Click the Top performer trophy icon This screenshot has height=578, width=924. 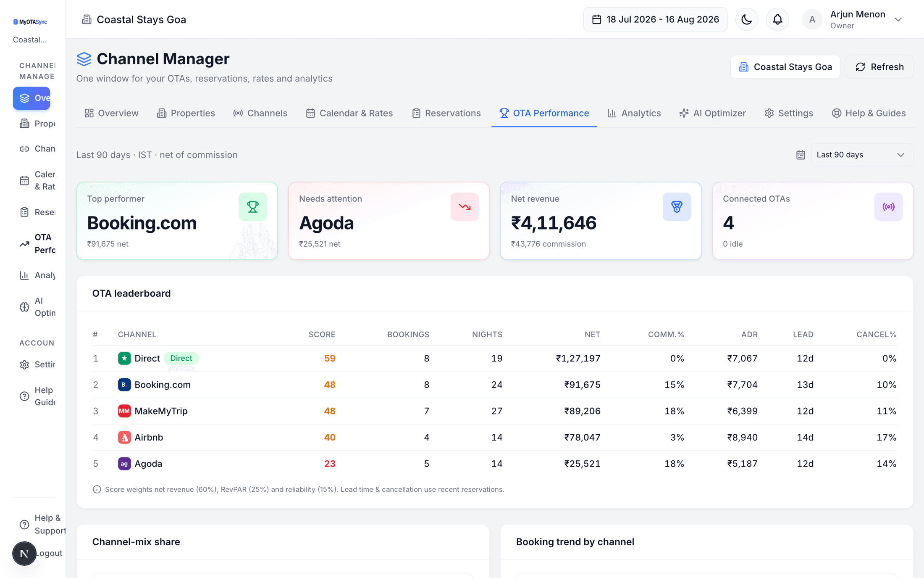point(252,207)
